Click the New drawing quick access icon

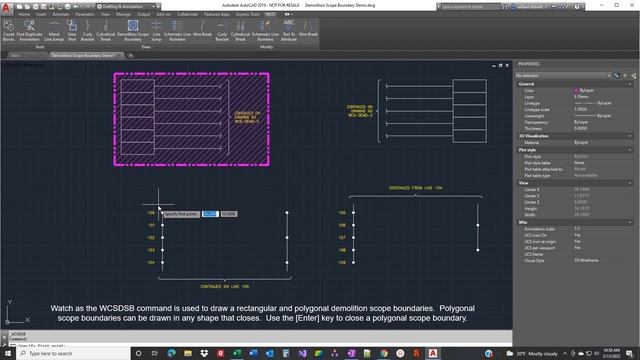point(20,7)
